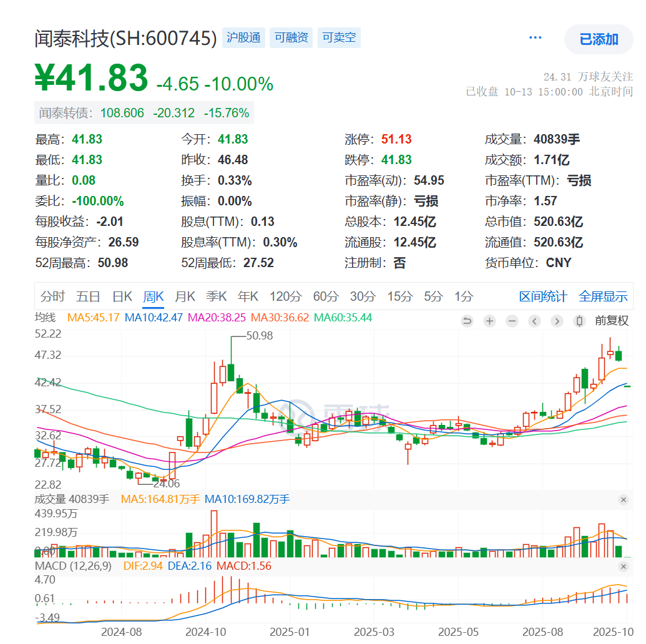646x644 pixels.
Task: Click the 沪股通 label tag
Action: click(x=243, y=37)
